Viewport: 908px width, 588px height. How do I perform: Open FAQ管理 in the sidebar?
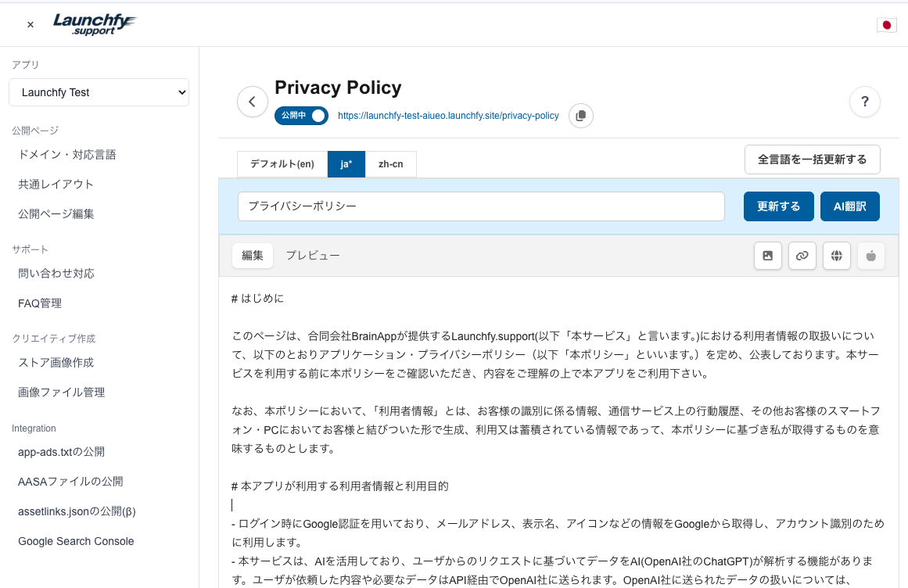(x=40, y=303)
